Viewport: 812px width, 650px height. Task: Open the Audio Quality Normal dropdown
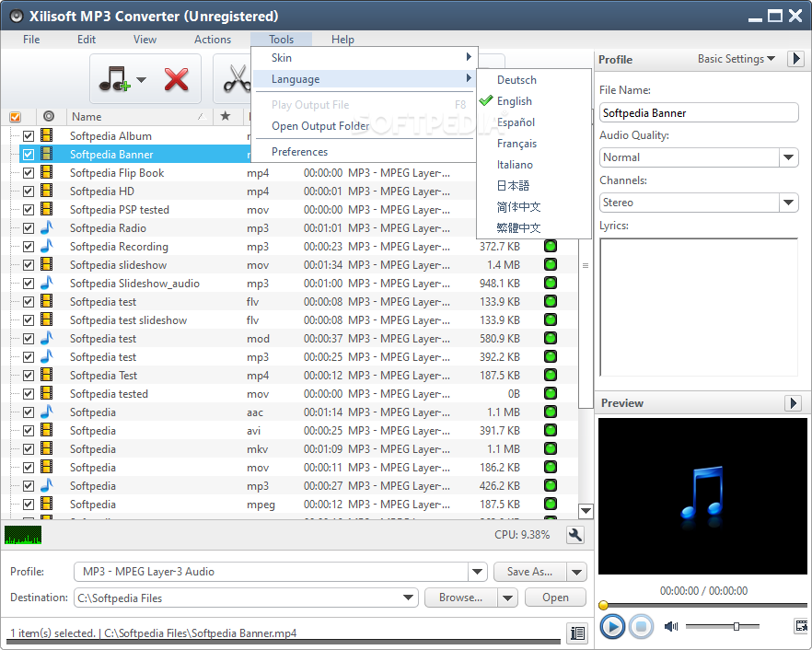[788, 157]
